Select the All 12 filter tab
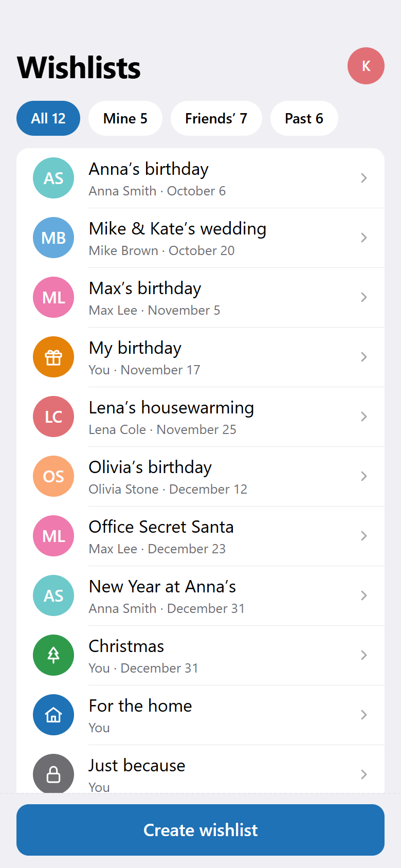Viewport: 401px width, 868px height. [x=48, y=118]
